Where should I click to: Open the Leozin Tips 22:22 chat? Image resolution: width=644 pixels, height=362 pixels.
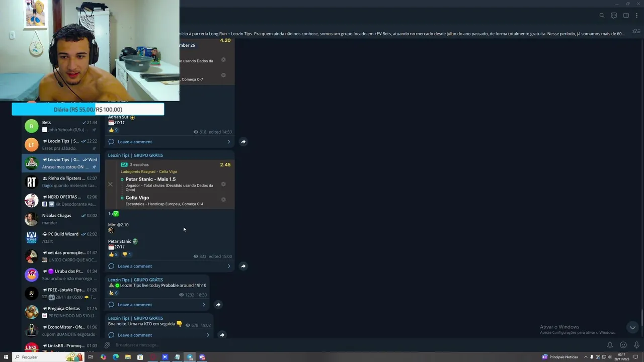61,144
